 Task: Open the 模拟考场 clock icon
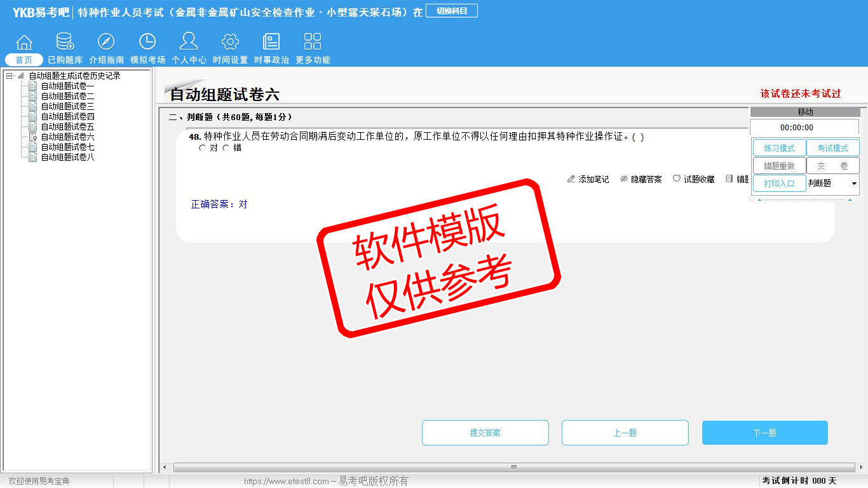coord(147,43)
